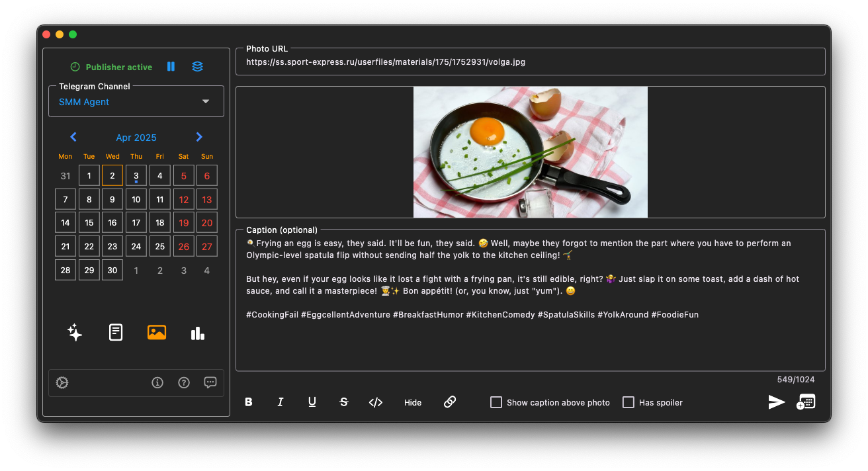Go to next month
The image size is (868, 471).
click(199, 137)
